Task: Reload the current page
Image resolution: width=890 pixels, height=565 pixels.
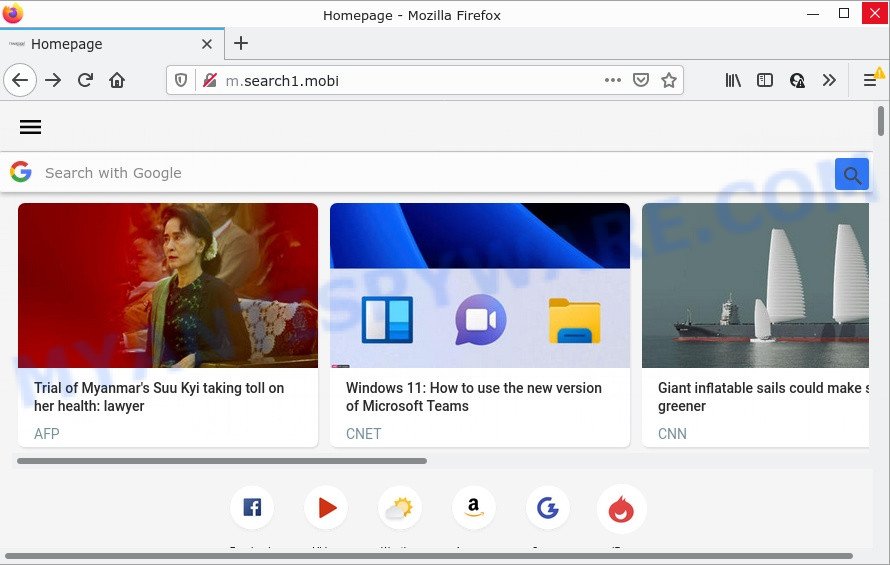Action: [x=85, y=80]
